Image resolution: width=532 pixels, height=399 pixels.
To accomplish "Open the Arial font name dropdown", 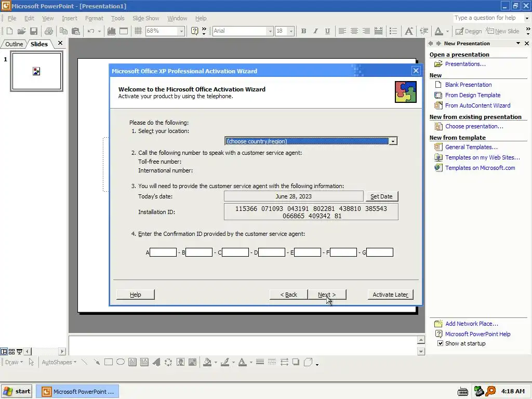I will [x=270, y=31].
